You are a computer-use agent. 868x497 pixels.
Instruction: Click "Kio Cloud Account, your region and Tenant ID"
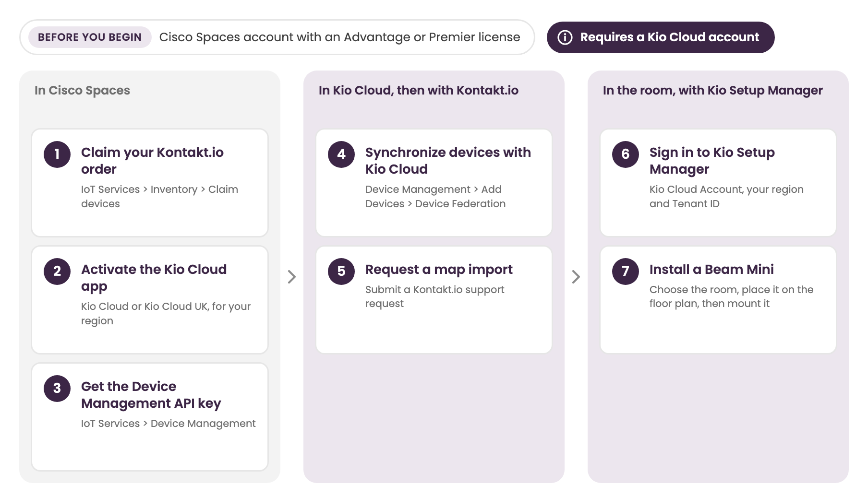coord(726,197)
